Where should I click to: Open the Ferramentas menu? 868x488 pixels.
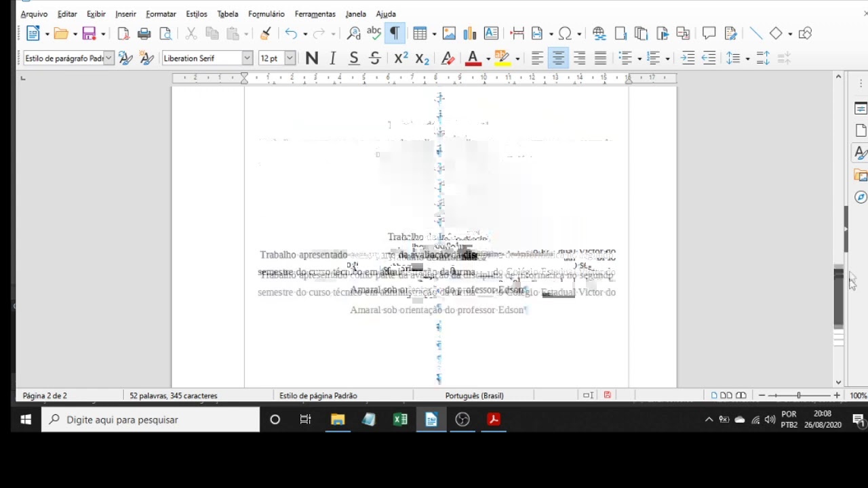pos(315,14)
